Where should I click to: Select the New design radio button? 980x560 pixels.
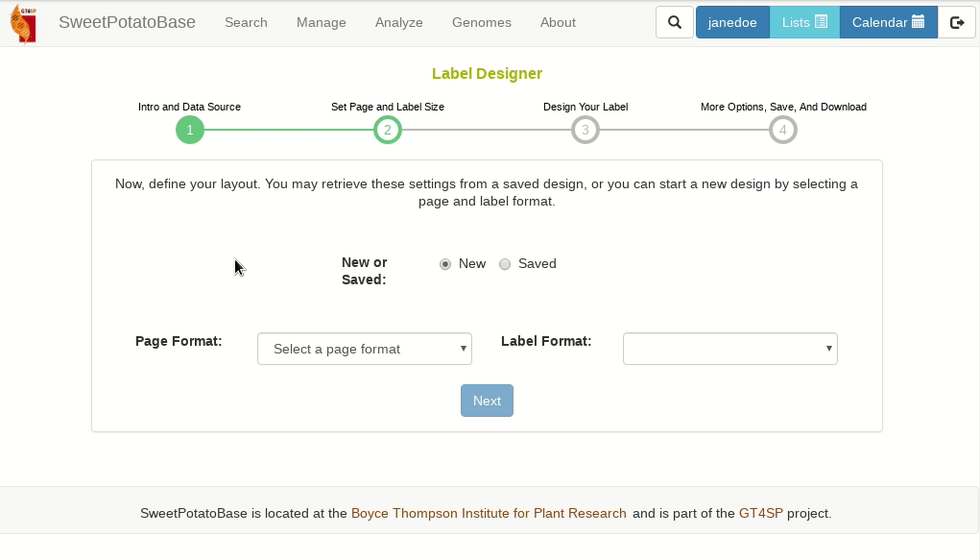coord(444,263)
